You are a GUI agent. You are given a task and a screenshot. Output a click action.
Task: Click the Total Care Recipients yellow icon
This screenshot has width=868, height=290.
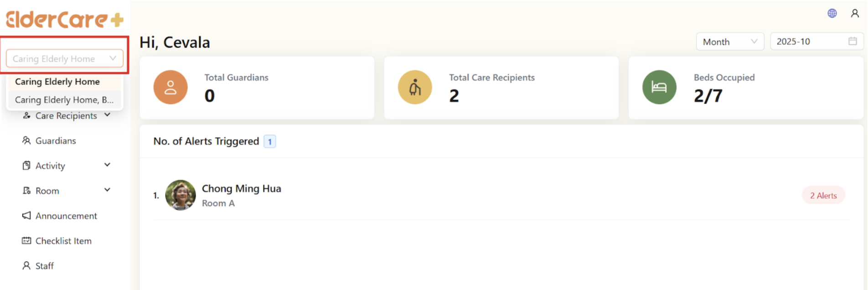coord(415,87)
